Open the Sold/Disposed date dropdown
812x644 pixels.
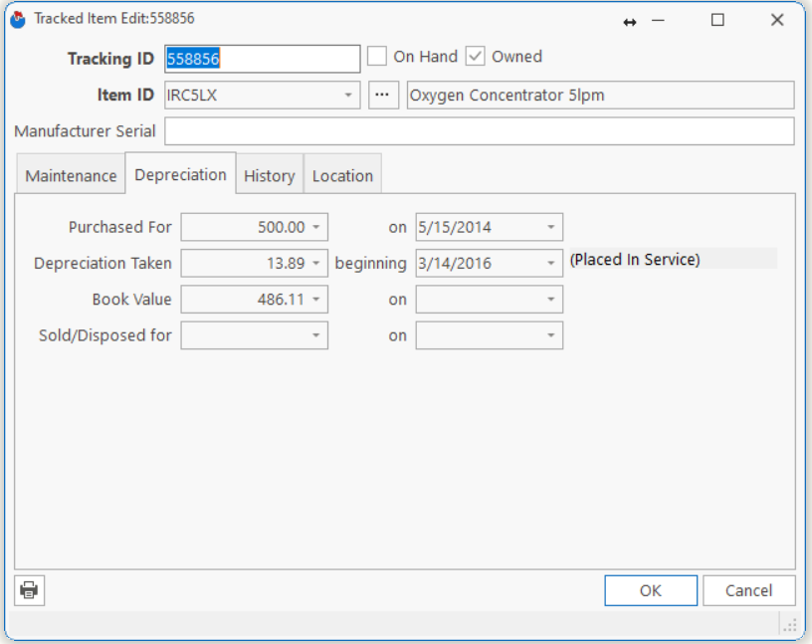click(551, 335)
